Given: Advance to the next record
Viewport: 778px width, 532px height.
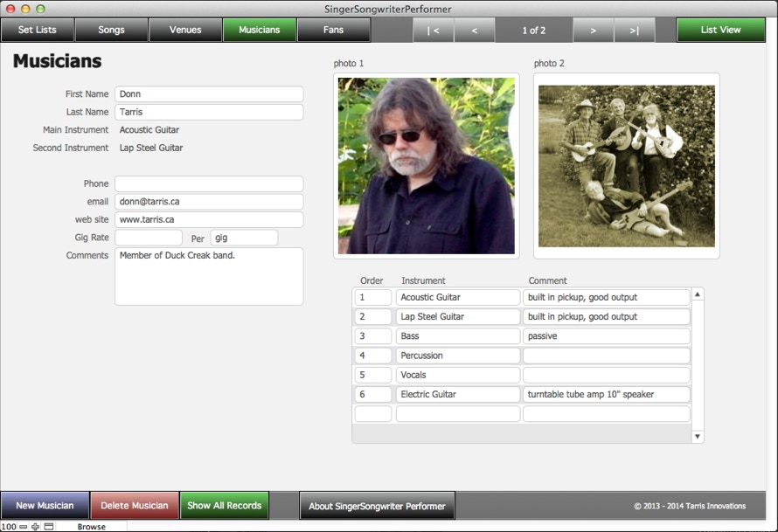Looking at the screenshot, I should tap(594, 30).
